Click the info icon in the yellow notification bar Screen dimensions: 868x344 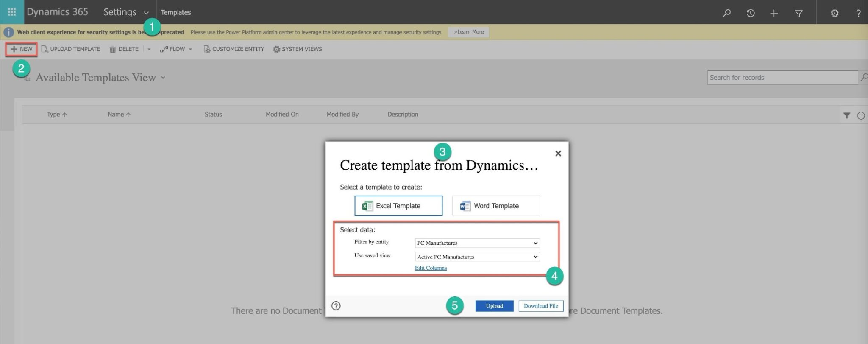click(x=8, y=32)
